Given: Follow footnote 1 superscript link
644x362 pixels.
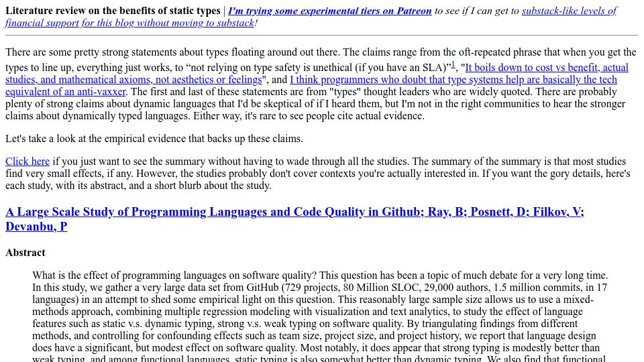Looking at the screenshot, I should point(453,64).
